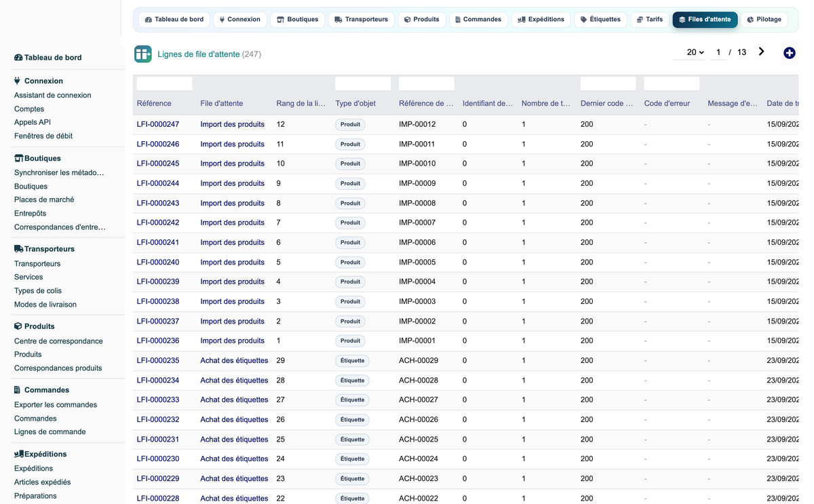This screenshot has height=504, width=814.
Task: Go to next page with chevron arrow
Action: pyautogui.click(x=762, y=52)
